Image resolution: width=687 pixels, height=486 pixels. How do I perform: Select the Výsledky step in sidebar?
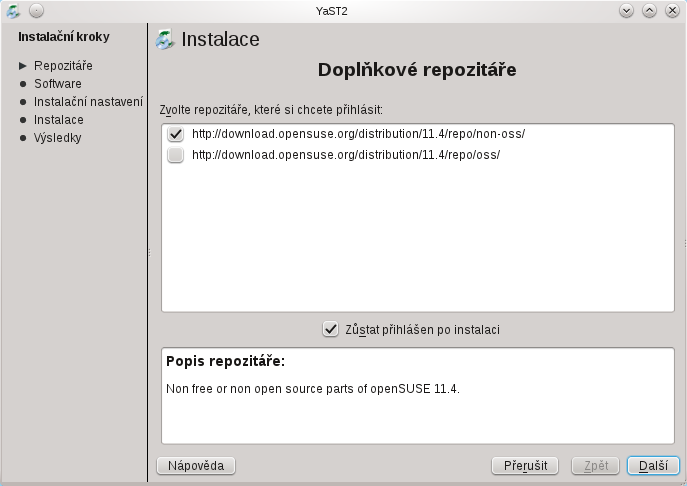(x=58, y=138)
